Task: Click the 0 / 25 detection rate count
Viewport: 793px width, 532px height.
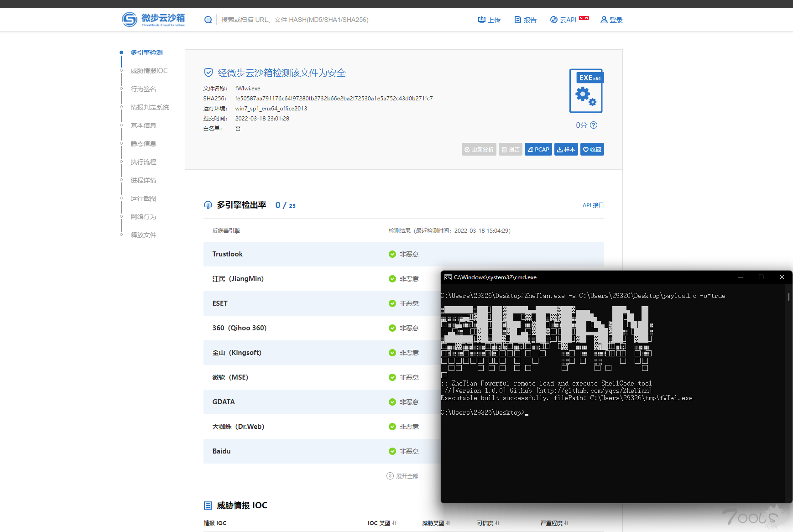Action: tap(285, 205)
